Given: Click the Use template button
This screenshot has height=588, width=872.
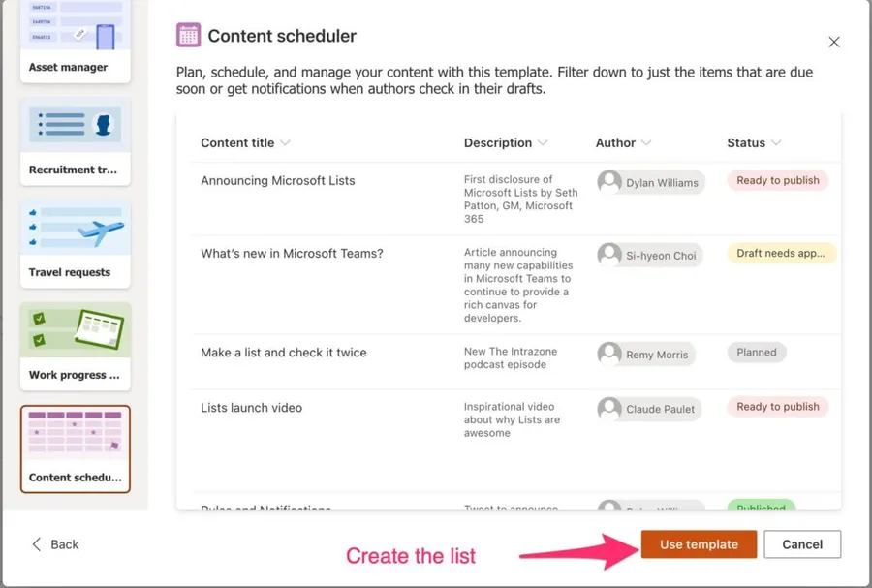Looking at the screenshot, I should 699,544.
